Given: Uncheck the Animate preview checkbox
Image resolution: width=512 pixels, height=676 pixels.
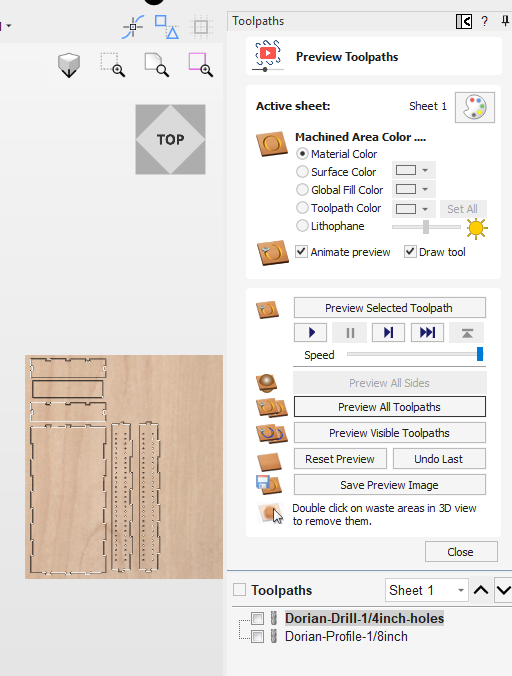Looking at the screenshot, I should pos(301,251).
